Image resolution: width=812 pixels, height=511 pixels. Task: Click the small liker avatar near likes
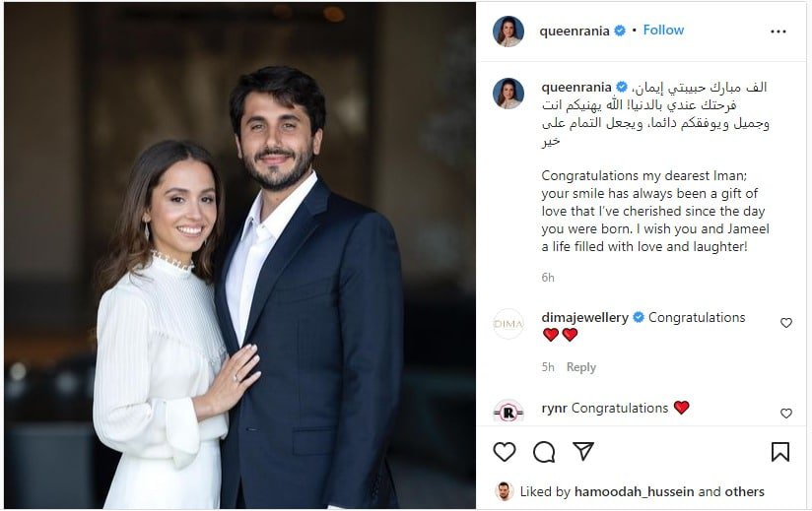[x=505, y=491]
